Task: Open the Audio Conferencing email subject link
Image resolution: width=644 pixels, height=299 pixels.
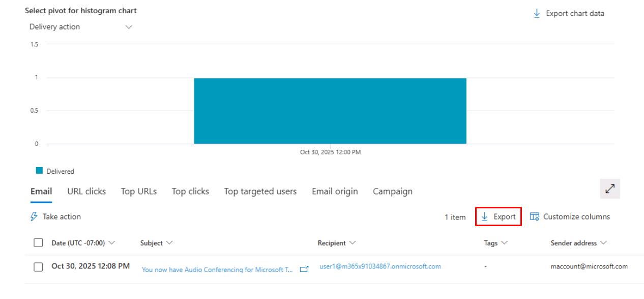Action: pyautogui.click(x=217, y=270)
